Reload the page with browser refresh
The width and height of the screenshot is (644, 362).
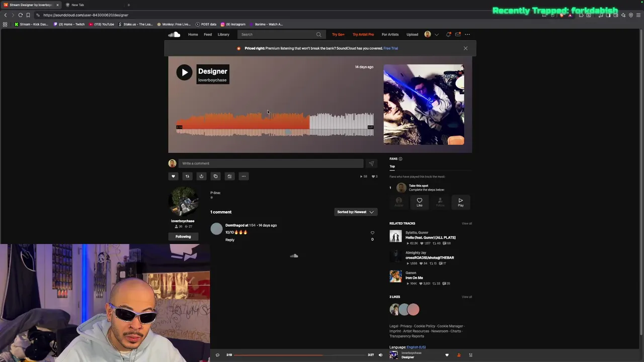click(x=20, y=15)
